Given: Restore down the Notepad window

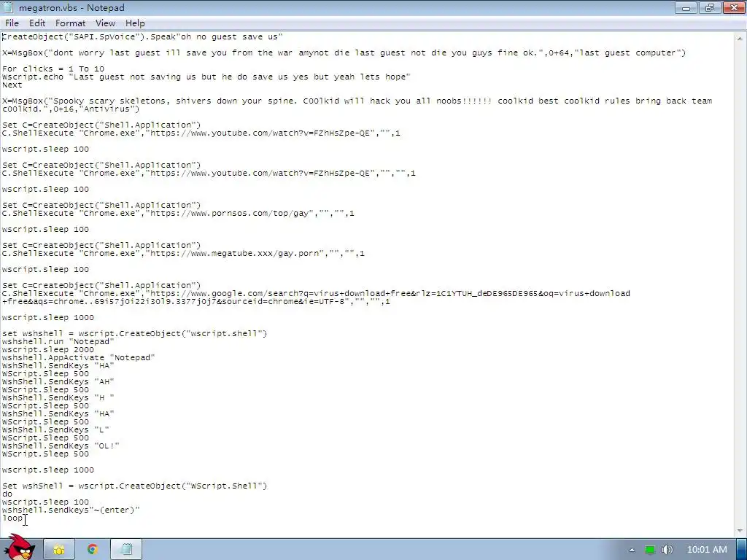Looking at the screenshot, I should click(x=710, y=7).
